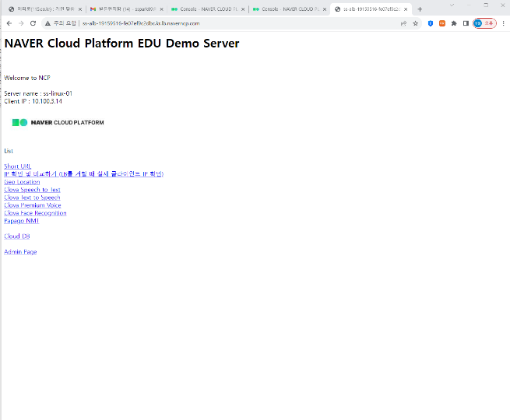Switch to second Console NAVER CLOUD tab

[x=290, y=9]
